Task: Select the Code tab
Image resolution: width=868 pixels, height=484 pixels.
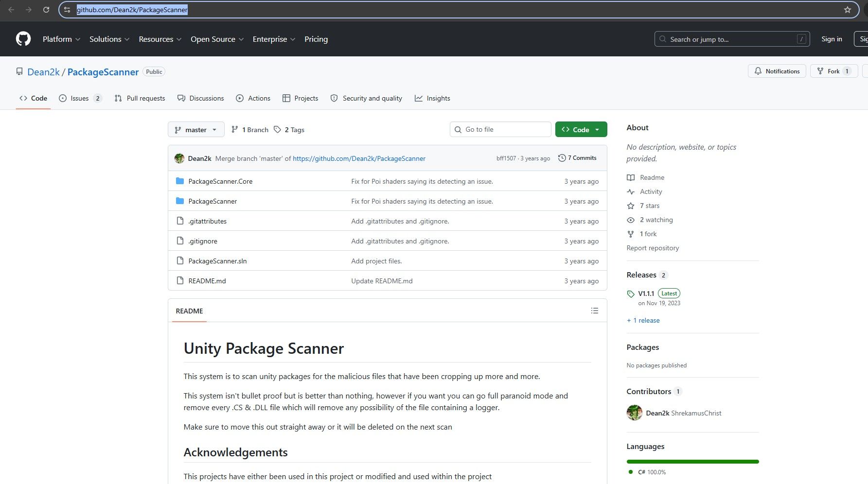Action: pyautogui.click(x=34, y=98)
